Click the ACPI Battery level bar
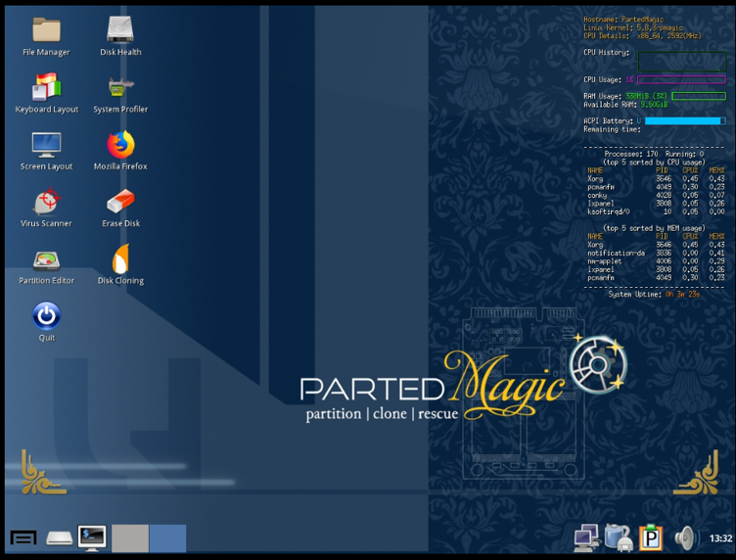Image resolution: width=736 pixels, height=560 pixels. [685, 121]
